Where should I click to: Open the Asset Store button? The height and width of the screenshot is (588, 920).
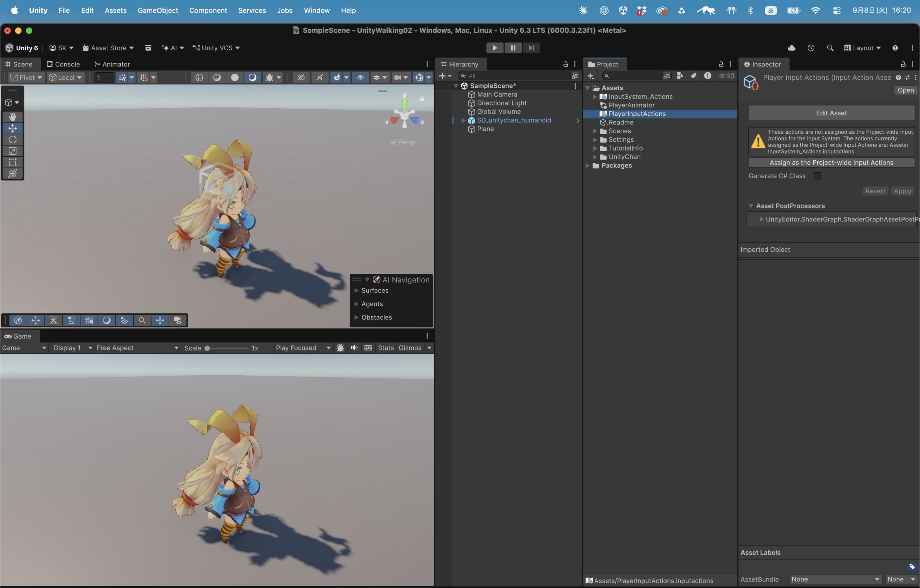(x=108, y=48)
